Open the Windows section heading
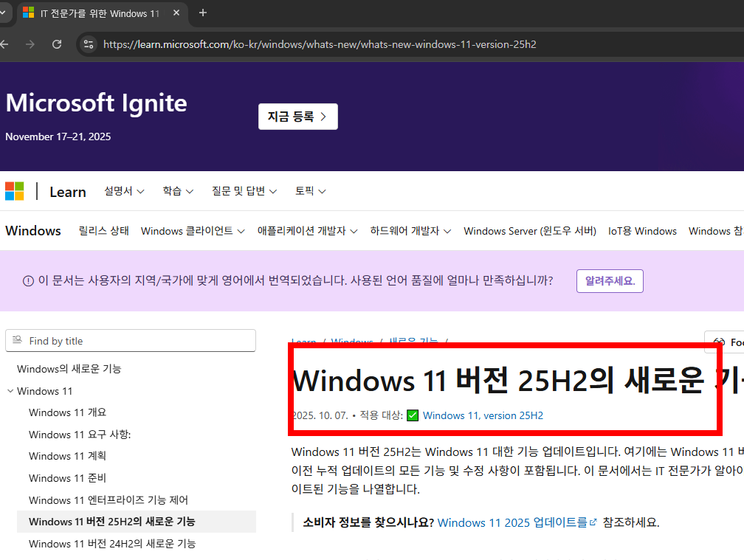This screenshot has width=744, height=560. [33, 231]
